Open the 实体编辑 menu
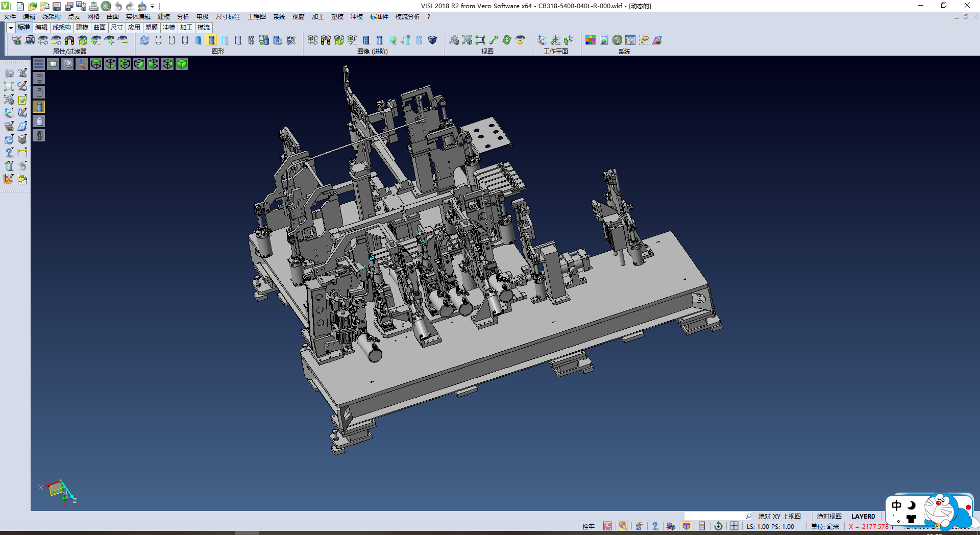Screen dimensions: 980x535 (138, 17)
